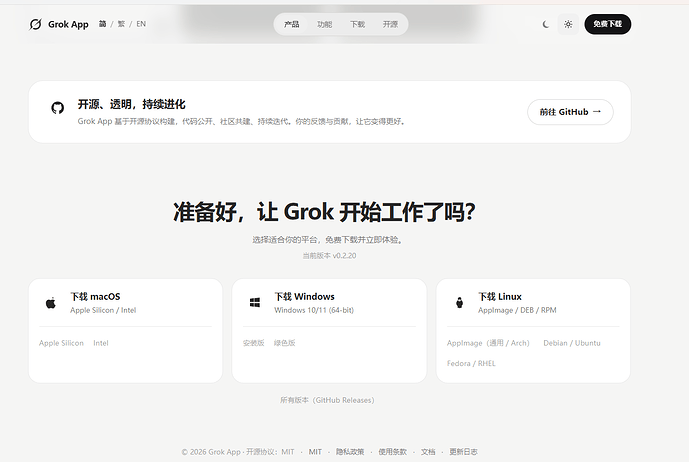
Task: Select the 功能 nav tab
Action: 325,24
